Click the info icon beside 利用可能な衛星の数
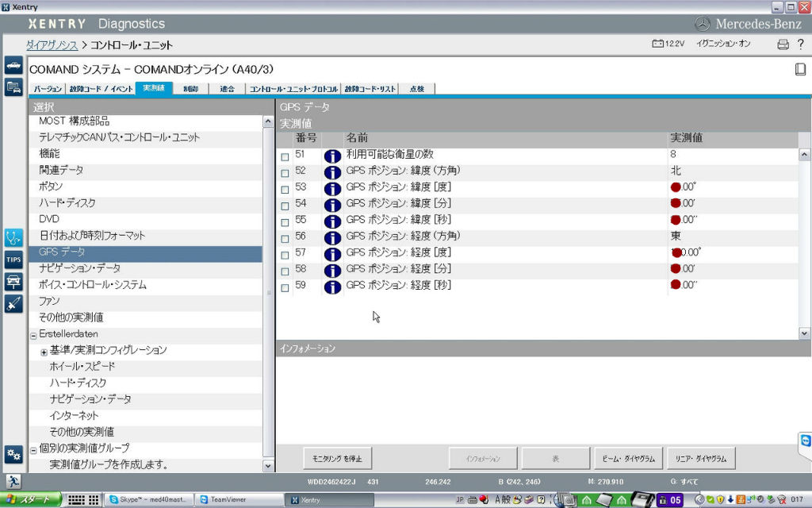Image resolution: width=812 pixels, height=508 pixels. pos(332,155)
